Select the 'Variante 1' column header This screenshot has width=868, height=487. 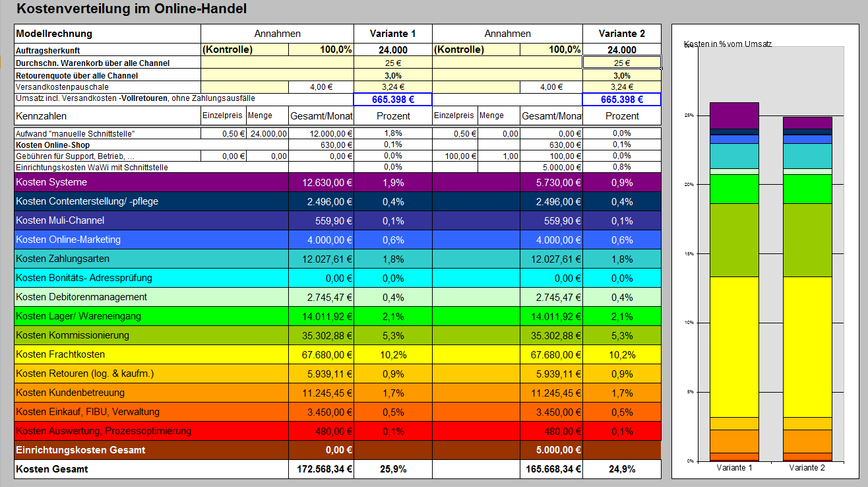(x=392, y=34)
